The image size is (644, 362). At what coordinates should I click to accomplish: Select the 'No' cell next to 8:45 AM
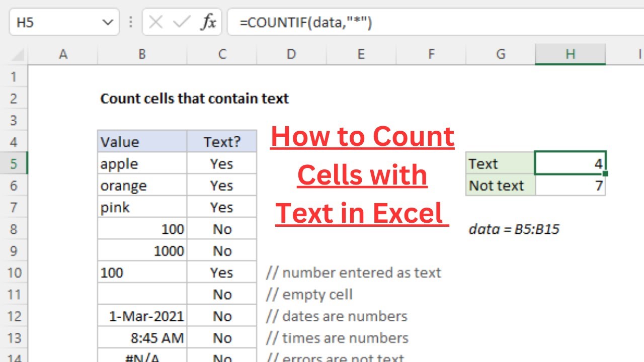(222, 338)
